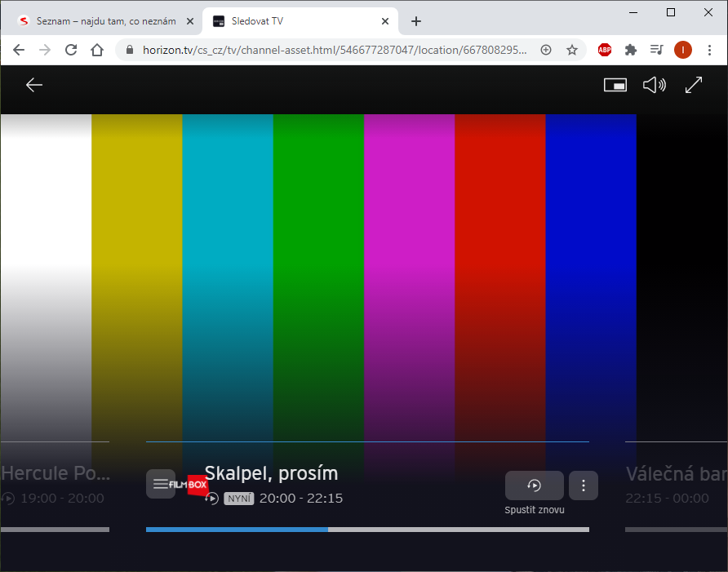Open more options three-dot button in player
Screen dimensions: 728x572
[x=584, y=486]
